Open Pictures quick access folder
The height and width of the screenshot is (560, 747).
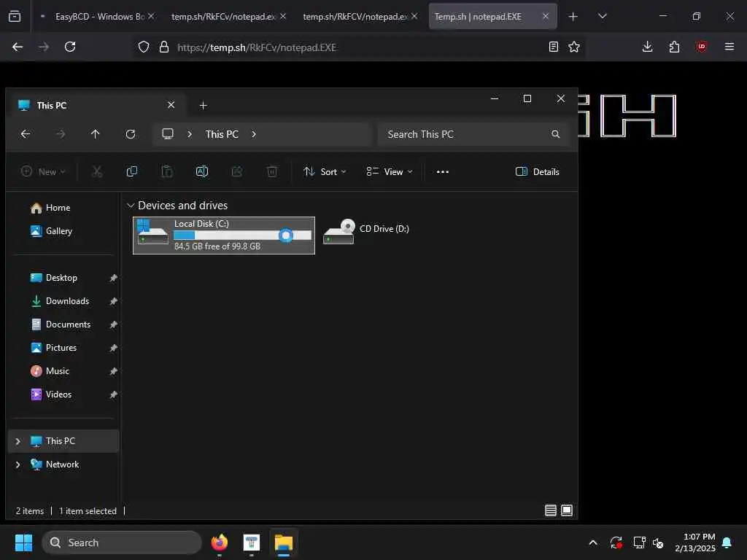click(61, 348)
